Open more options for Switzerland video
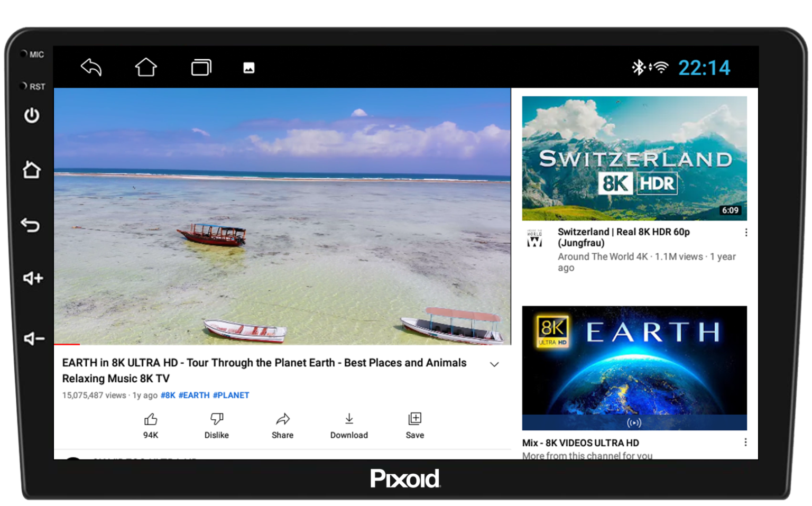 point(746,233)
